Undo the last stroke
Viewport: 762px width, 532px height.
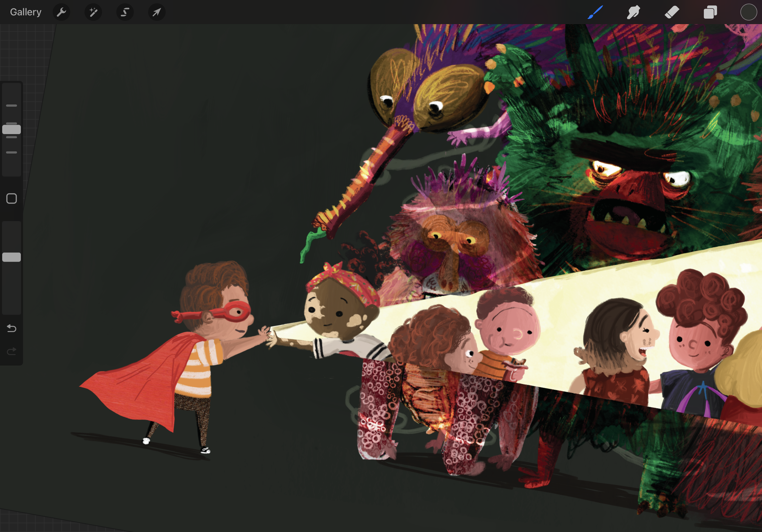click(12, 328)
